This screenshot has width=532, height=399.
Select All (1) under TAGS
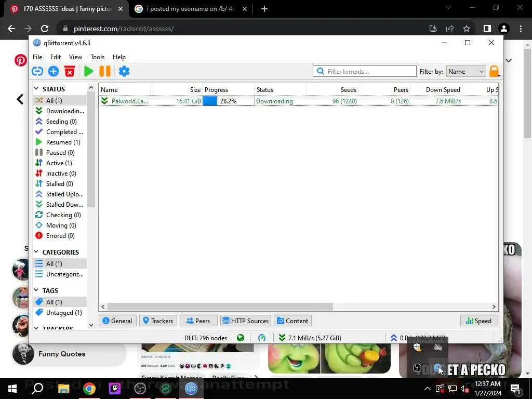coord(60,302)
